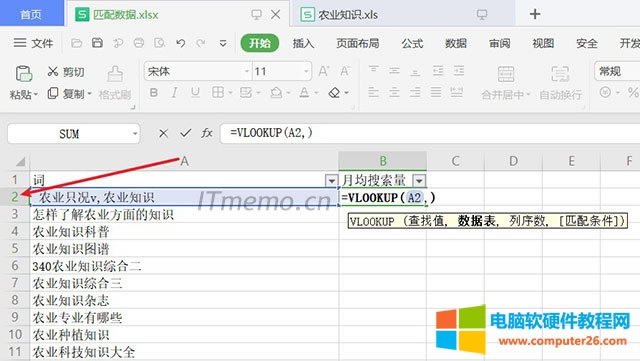Open the 页面布局 tab
640x361 pixels.
tap(358, 43)
